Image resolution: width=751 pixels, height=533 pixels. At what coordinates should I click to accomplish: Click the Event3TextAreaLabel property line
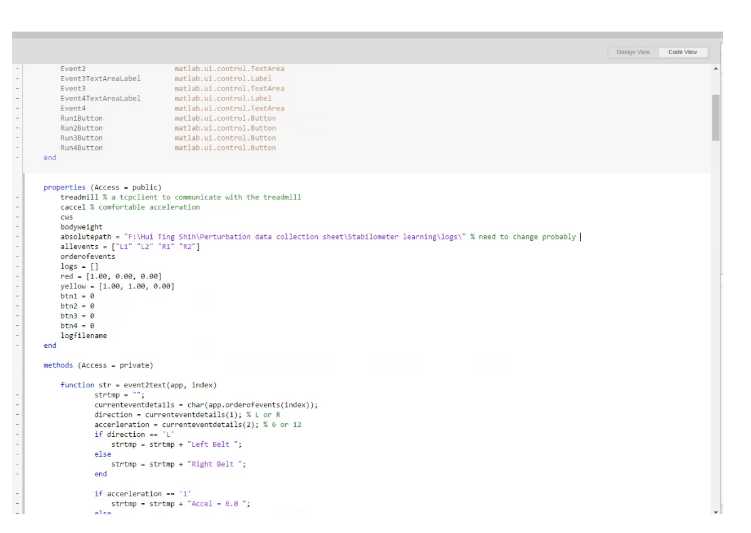[166, 79]
